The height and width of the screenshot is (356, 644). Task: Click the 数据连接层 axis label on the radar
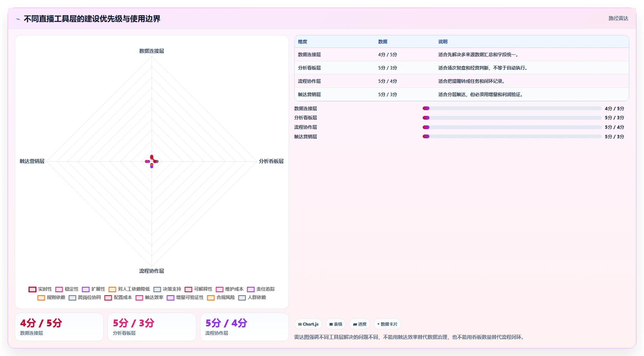(152, 51)
